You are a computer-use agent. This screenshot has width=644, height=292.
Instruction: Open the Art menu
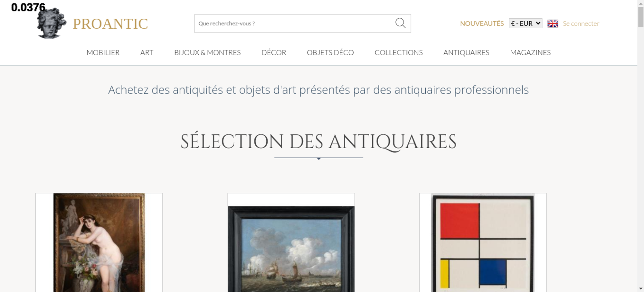coord(147,52)
